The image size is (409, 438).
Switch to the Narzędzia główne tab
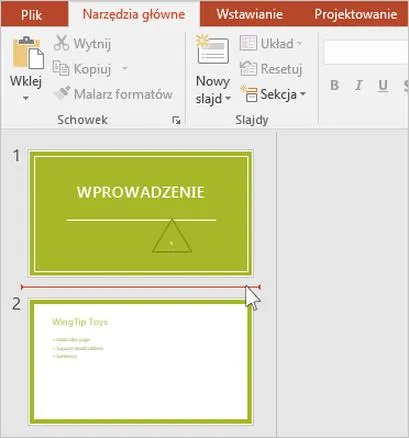134,14
